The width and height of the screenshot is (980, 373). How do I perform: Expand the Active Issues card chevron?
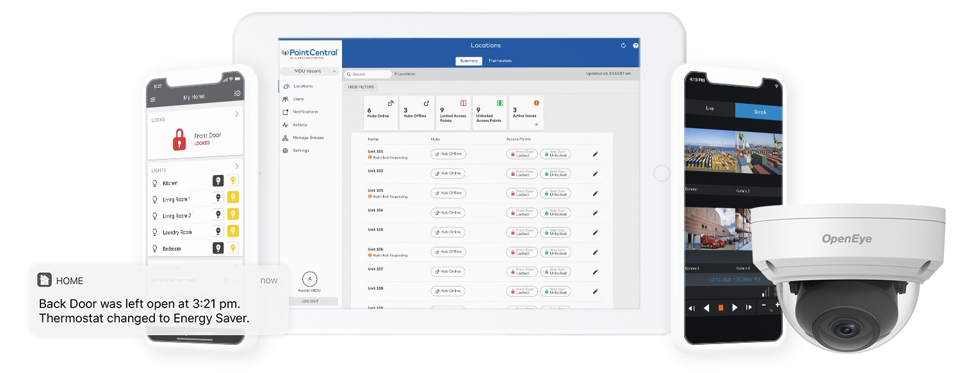(x=536, y=124)
